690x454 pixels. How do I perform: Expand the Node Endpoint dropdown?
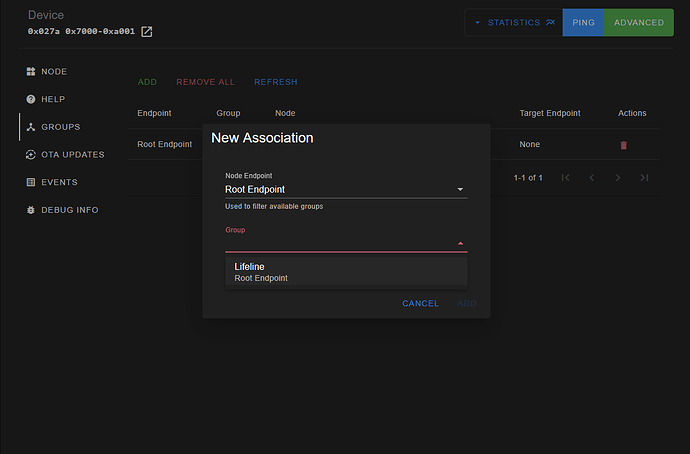(x=459, y=189)
